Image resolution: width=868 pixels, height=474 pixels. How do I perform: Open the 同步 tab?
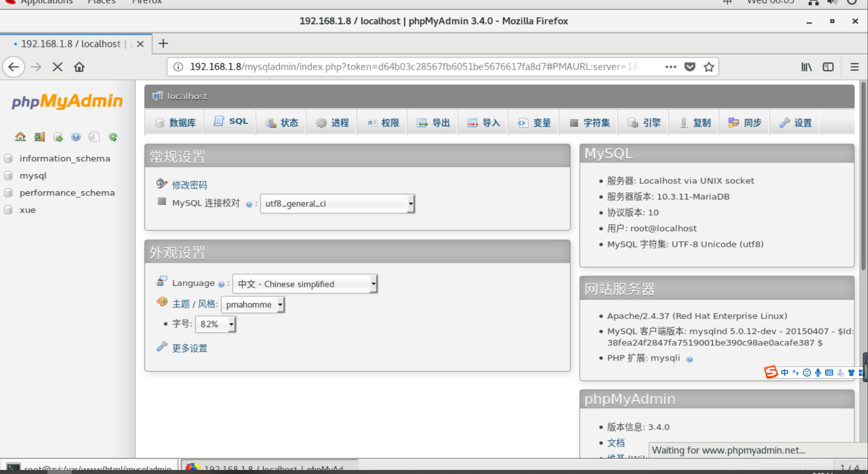pyautogui.click(x=745, y=123)
